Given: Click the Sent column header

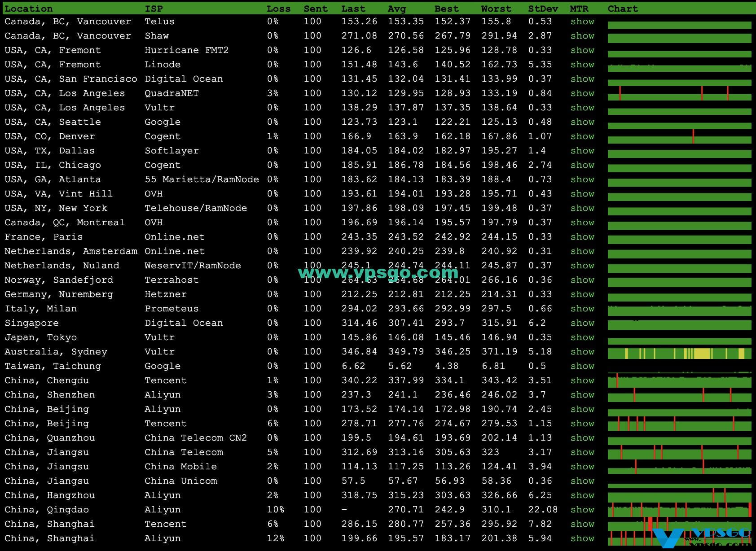Looking at the screenshot, I should 316,9.
